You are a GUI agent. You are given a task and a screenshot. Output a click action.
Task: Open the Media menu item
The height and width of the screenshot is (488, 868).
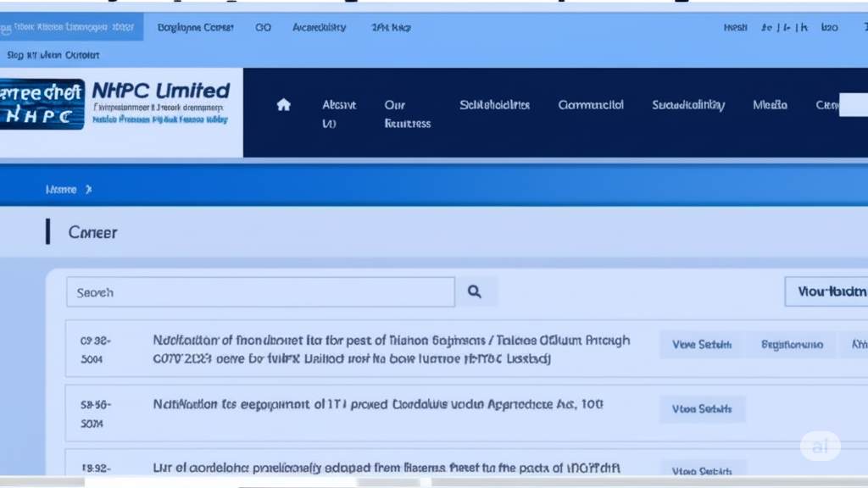point(770,104)
